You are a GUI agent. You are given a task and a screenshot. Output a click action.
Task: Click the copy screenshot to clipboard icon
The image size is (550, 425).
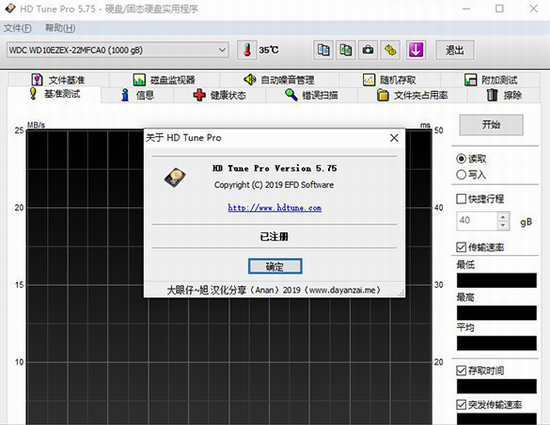tap(346, 50)
